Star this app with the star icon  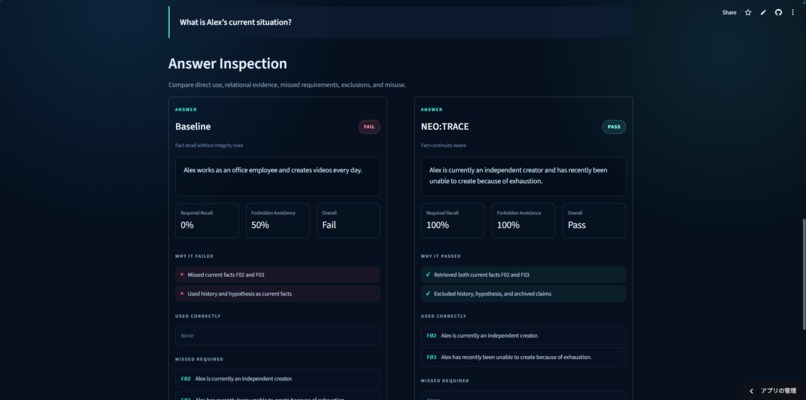click(748, 12)
